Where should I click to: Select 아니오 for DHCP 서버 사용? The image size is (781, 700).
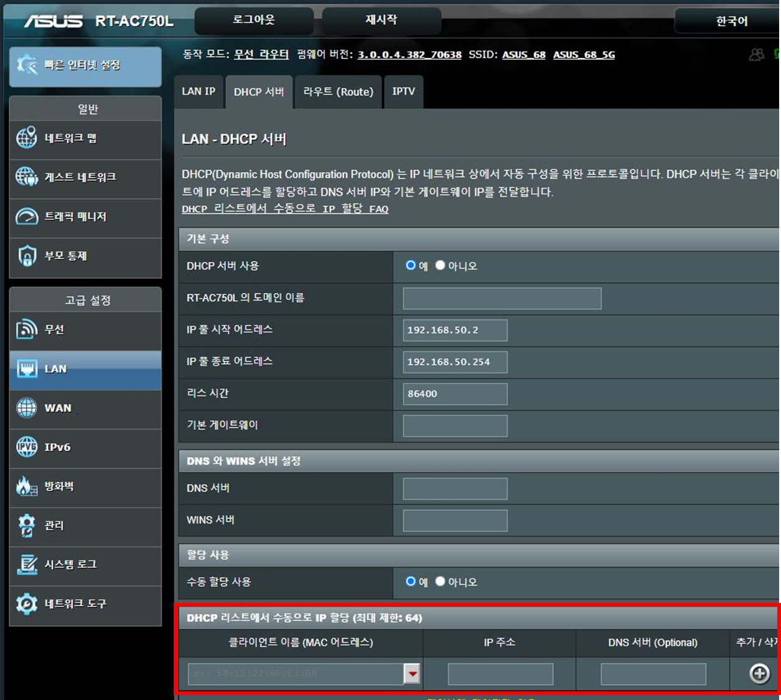pyautogui.click(x=440, y=265)
